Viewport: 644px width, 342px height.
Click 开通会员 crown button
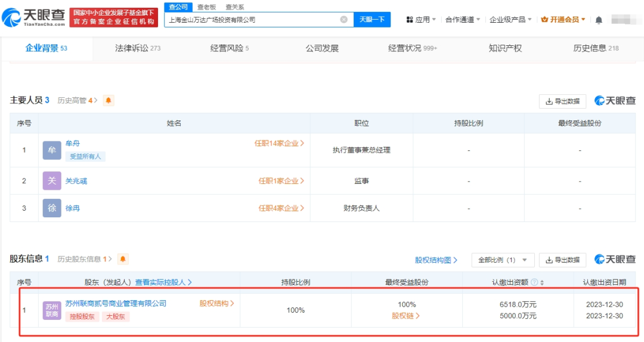pyautogui.click(x=563, y=19)
